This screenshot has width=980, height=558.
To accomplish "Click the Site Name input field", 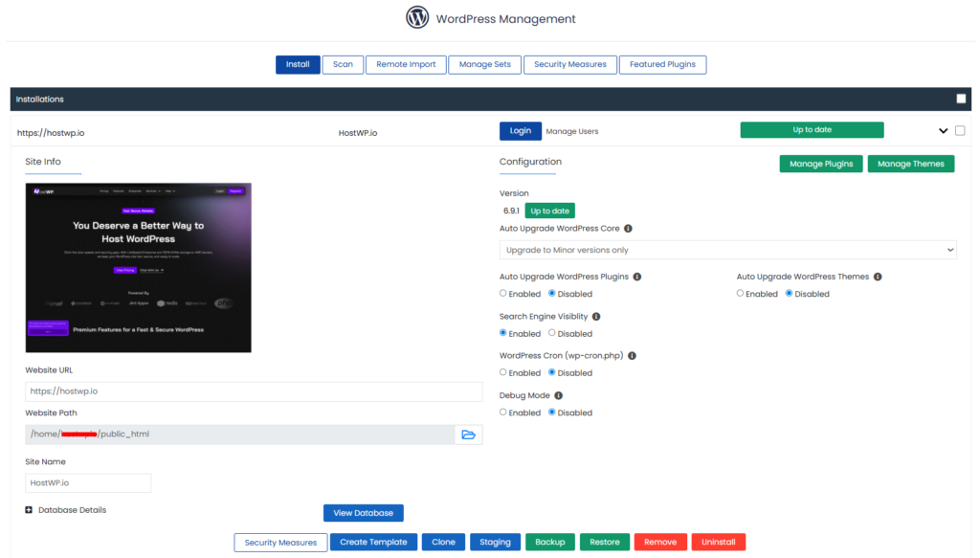I will [88, 483].
